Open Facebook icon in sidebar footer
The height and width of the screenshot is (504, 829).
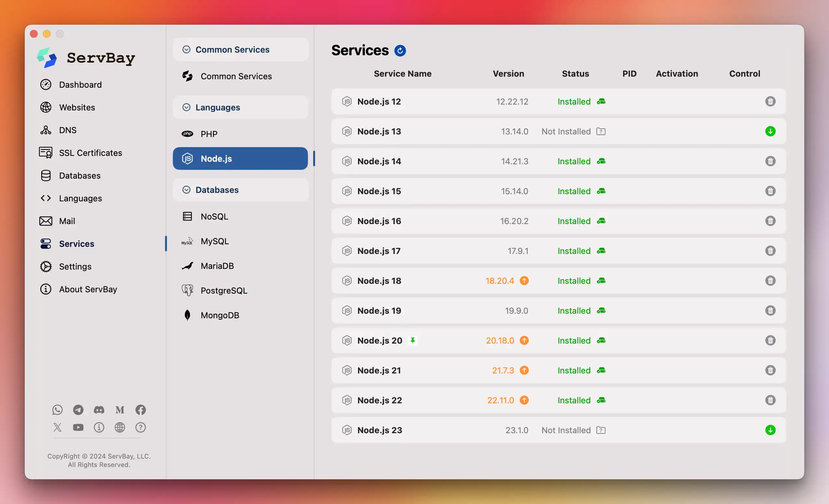tap(141, 409)
